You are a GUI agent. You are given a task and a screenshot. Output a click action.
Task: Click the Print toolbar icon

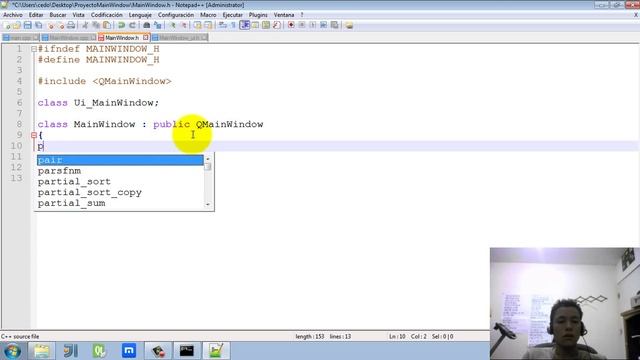point(71,25)
